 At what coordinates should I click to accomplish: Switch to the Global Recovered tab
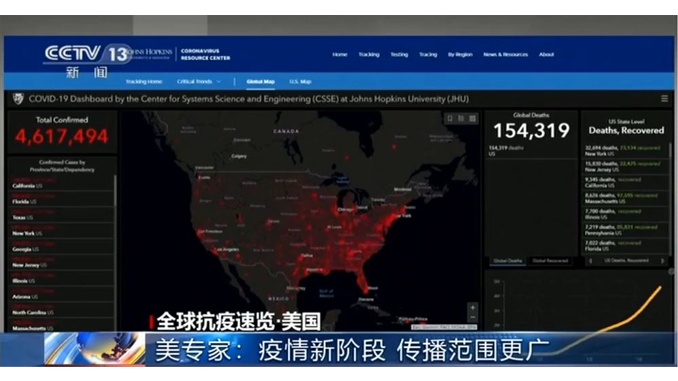click(x=550, y=261)
